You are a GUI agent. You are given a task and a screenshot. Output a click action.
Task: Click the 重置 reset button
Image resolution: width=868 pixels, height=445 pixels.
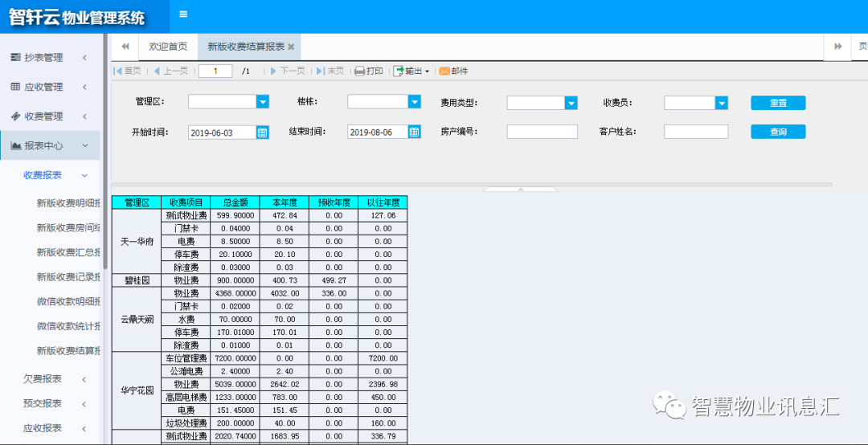point(778,103)
